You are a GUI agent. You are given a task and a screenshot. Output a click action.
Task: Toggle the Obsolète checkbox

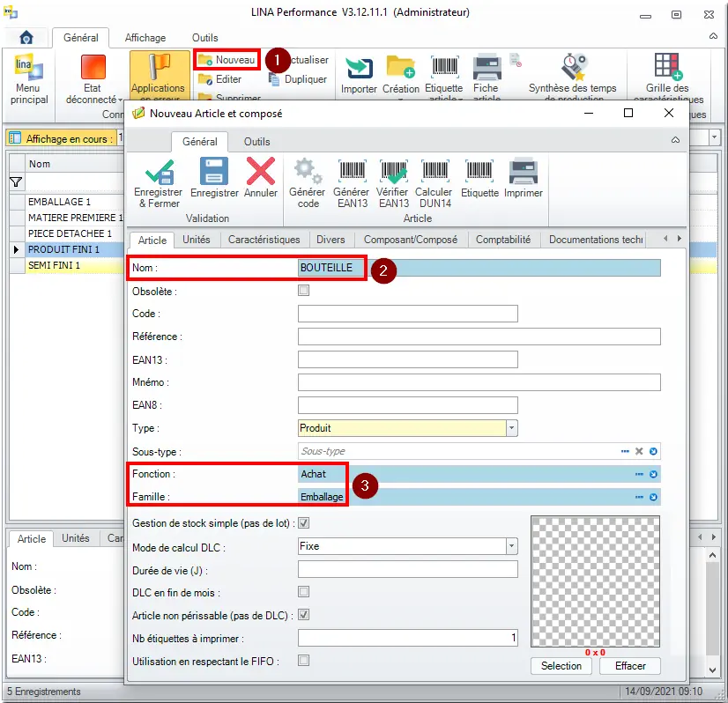[x=304, y=291]
